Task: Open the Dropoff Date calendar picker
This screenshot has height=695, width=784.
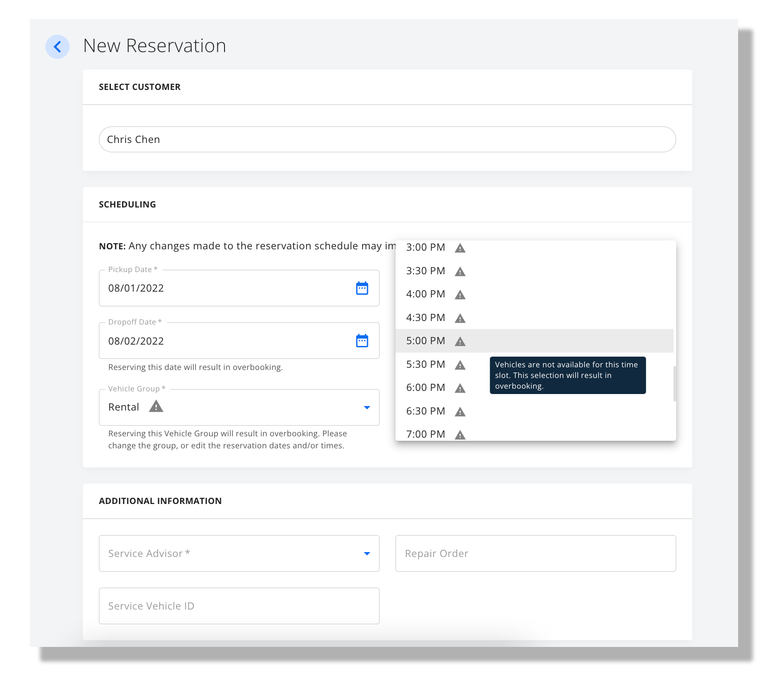Action: 362,341
